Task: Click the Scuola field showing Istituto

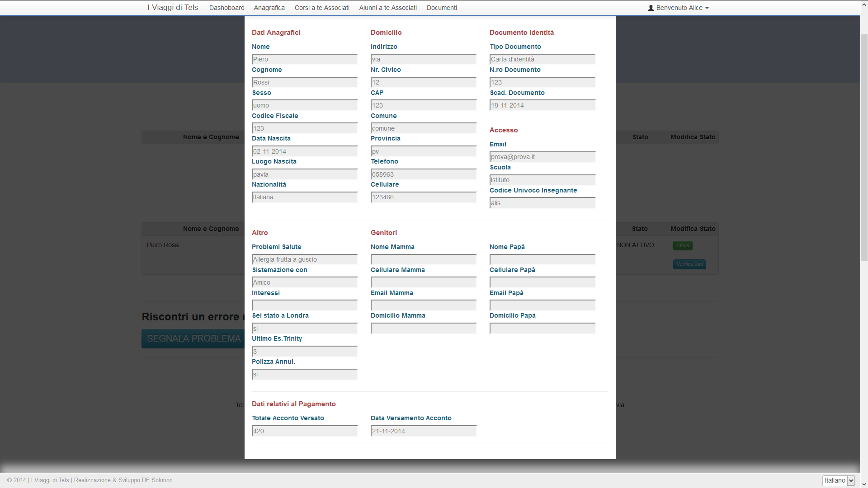Action: [542, 180]
